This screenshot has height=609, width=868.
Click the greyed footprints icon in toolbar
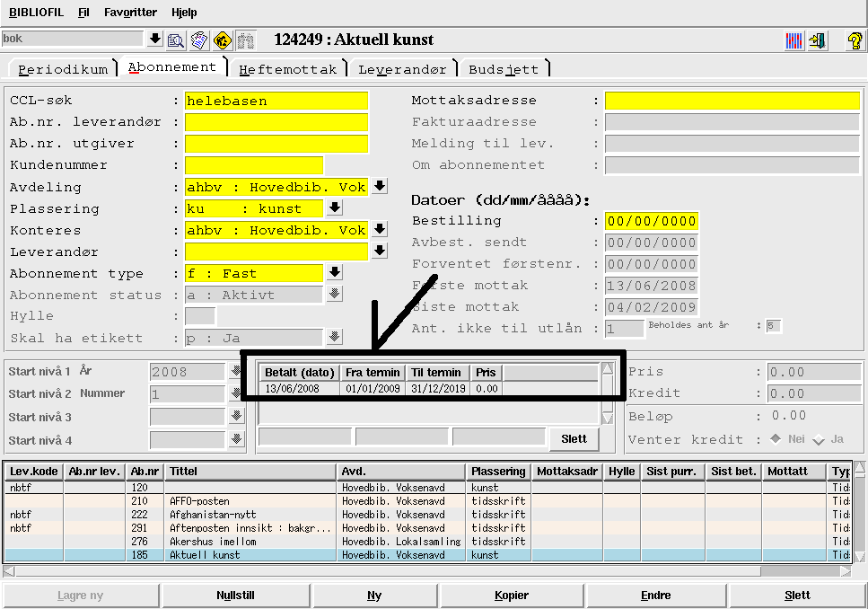click(x=245, y=40)
